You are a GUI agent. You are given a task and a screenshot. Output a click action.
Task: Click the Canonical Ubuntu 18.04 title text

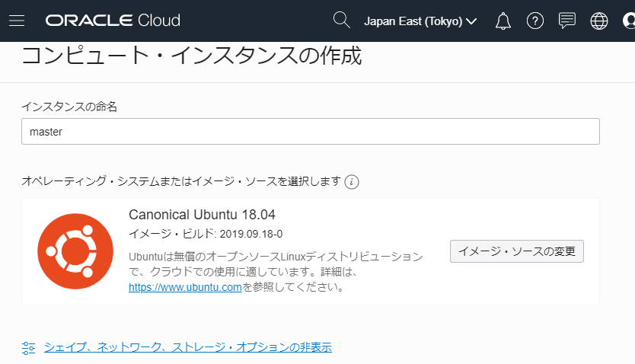click(x=202, y=215)
